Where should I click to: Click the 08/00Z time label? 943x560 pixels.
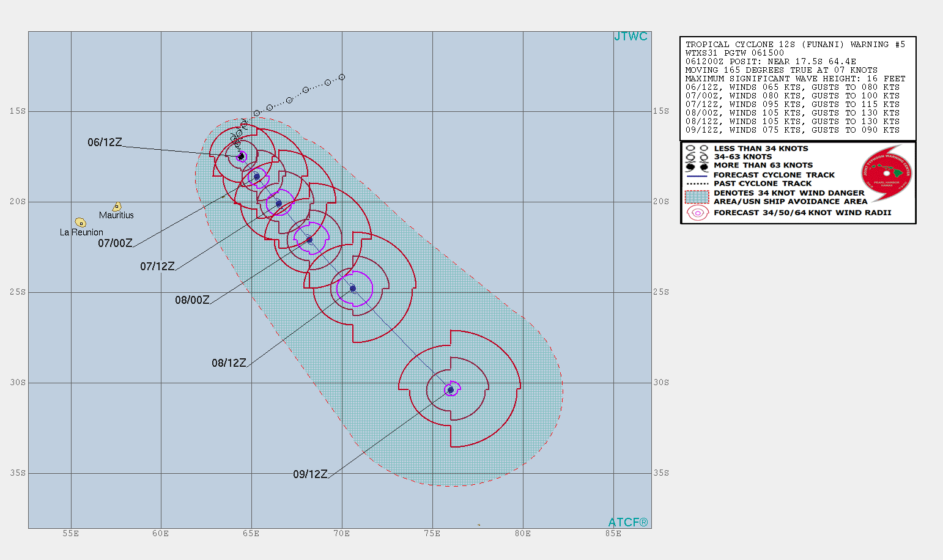click(x=192, y=300)
